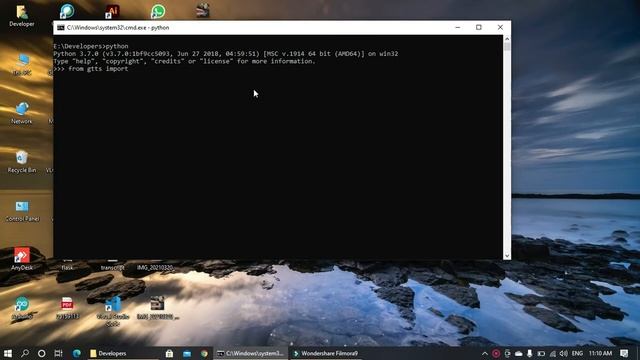Click the cmd.exe icon in the title bar
Screen dimensions: 640x360
(60, 28)
